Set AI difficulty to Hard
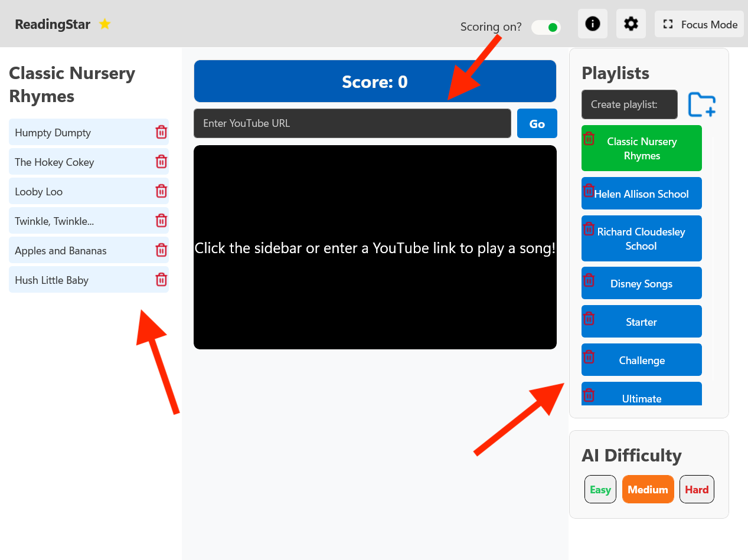 pyautogui.click(x=697, y=490)
